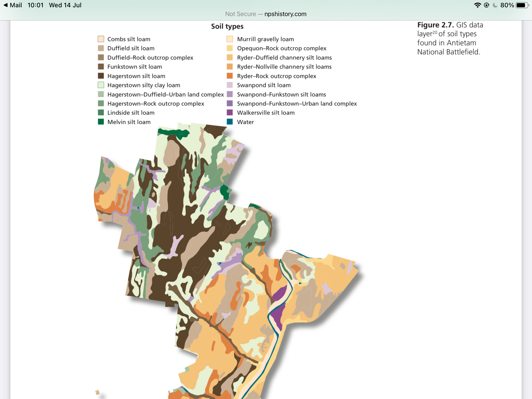532x399 pixels.
Task: Tap the Do Not Disturb moon icon
Action: pos(495,5)
